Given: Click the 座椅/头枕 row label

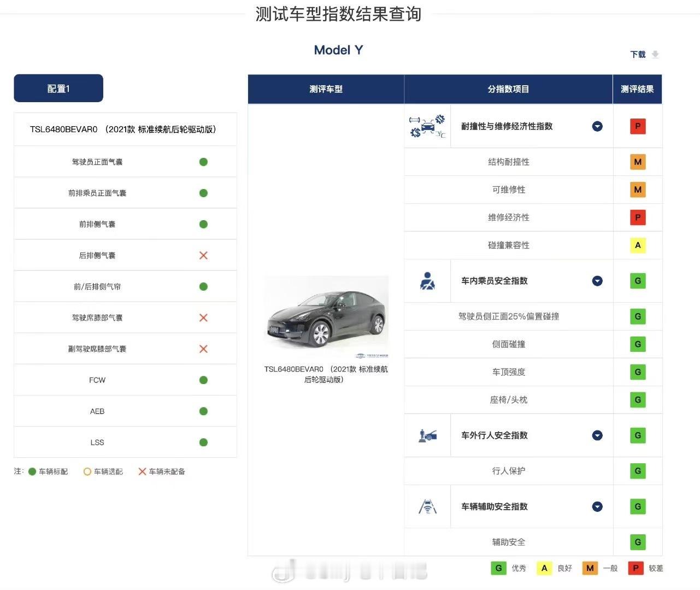Looking at the screenshot, I should [509, 400].
